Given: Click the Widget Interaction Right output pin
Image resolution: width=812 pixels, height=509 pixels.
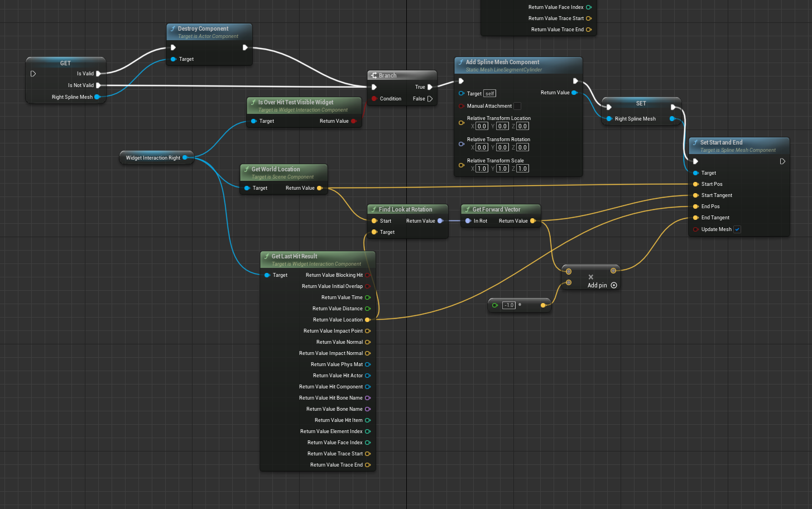Looking at the screenshot, I should pyautogui.click(x=185, y=158).
